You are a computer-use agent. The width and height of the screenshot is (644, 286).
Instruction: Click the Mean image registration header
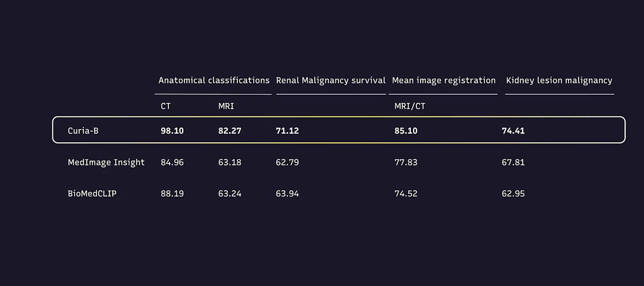tap(444, 81)
